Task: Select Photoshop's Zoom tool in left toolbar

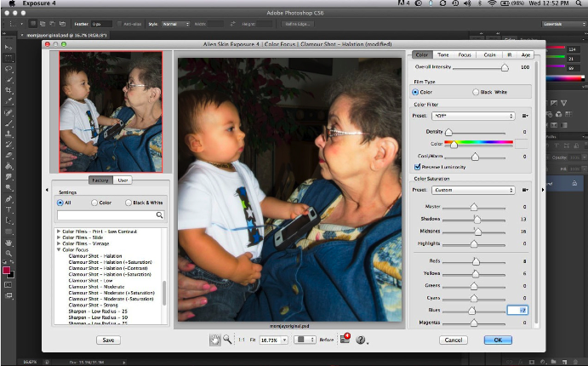Action: pos(9,253)
